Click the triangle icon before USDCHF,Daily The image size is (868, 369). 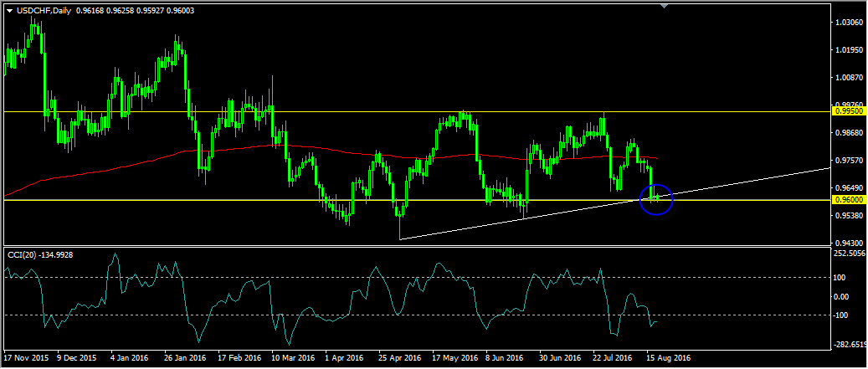click(x=10, y=11)
